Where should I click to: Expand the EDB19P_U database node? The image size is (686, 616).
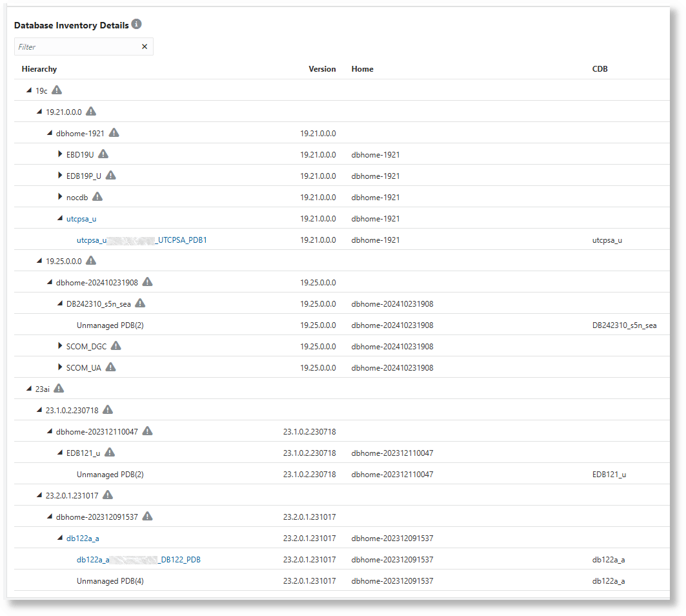(x=60, y=176)
